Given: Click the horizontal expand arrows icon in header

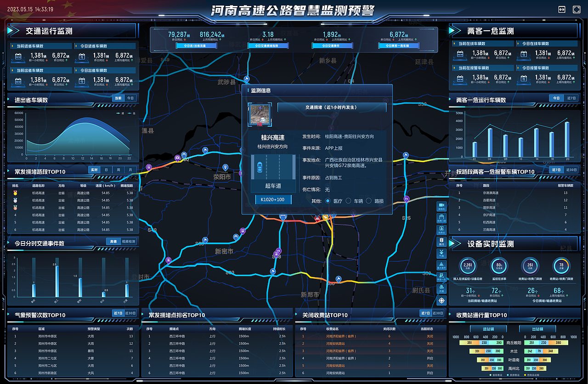Looking at the screenshot, I should 561,10.
